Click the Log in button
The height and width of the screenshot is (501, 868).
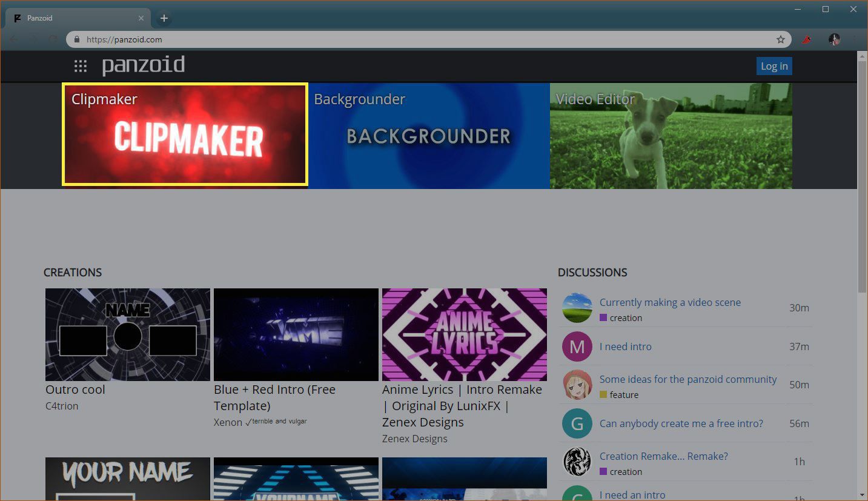pos(774,66)
